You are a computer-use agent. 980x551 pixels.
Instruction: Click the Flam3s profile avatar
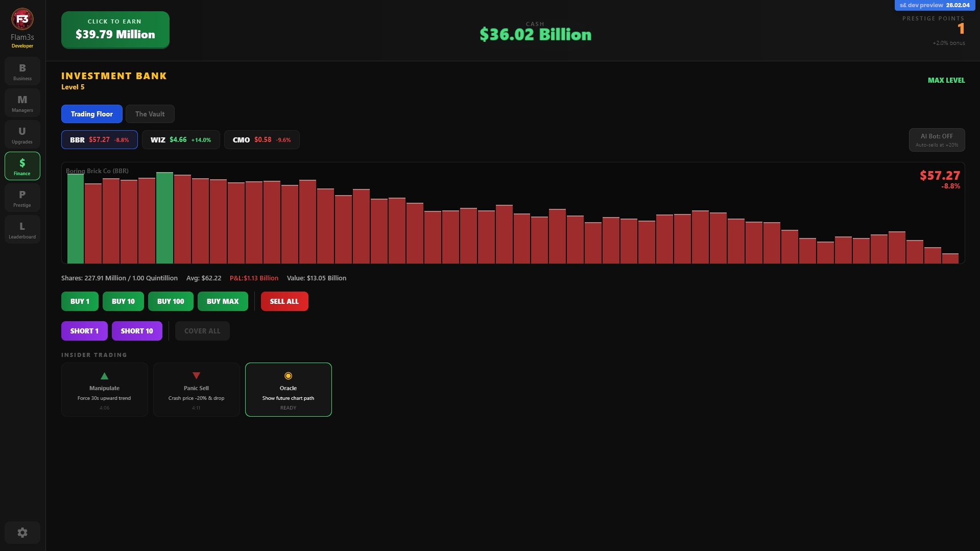22,19
